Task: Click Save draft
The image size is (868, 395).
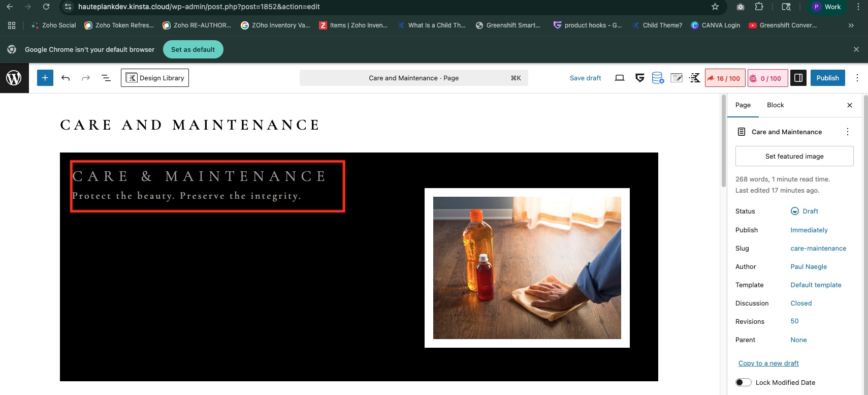Action: point(585,78)
